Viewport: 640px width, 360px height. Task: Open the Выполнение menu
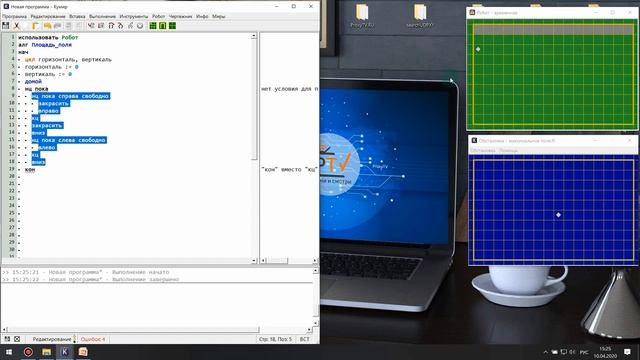click(x=102, y=16)
